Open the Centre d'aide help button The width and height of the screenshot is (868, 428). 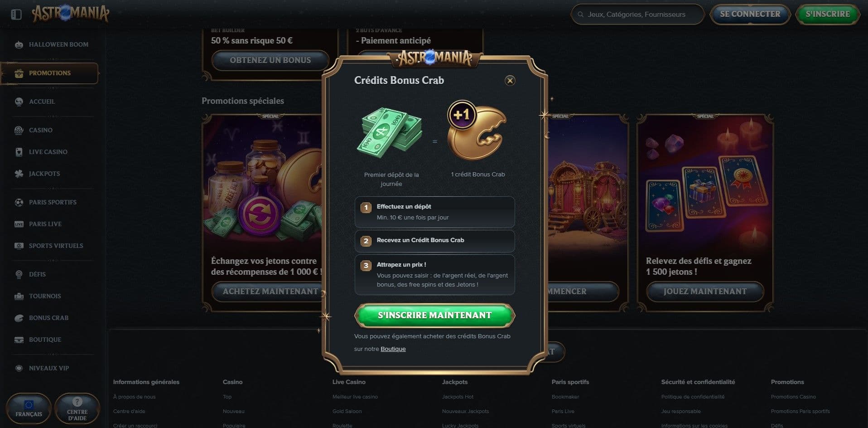pyautogui.click(x=77, y=409)
